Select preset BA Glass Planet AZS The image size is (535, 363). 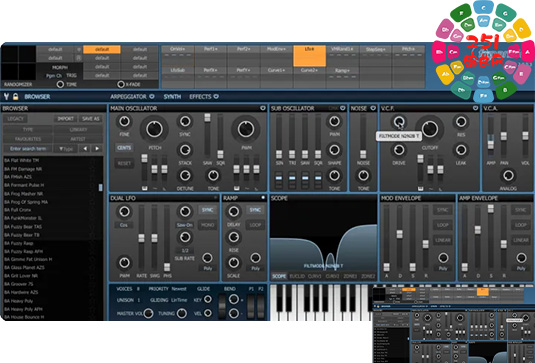(x=25, y=267)
